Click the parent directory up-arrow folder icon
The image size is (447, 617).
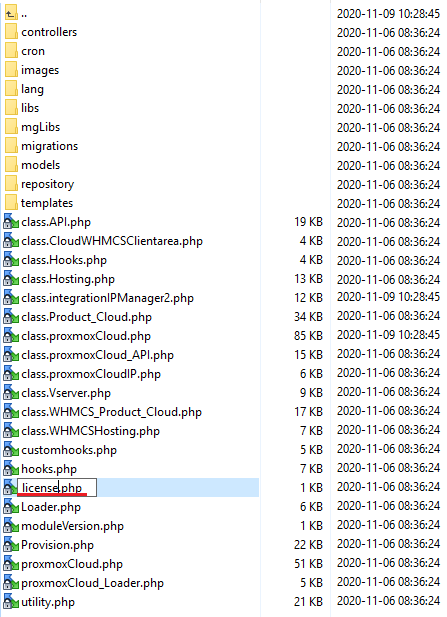point(11,13)
